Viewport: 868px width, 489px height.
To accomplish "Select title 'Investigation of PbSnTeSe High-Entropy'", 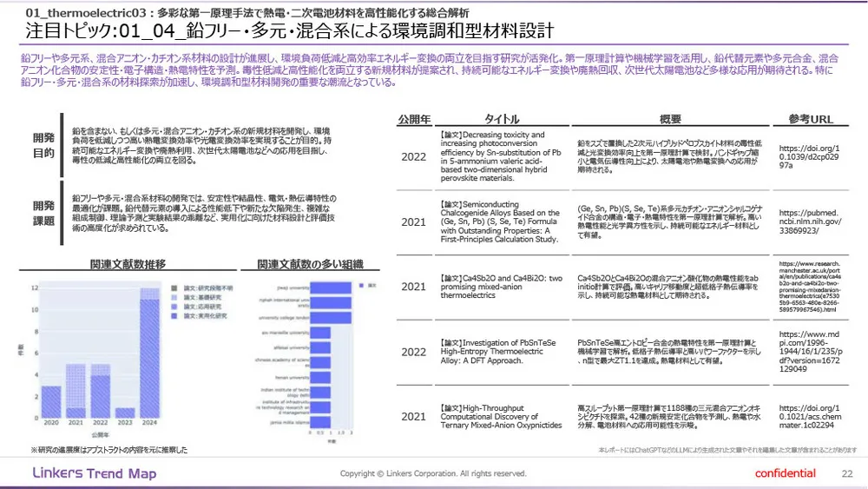I will click(498, 352).
